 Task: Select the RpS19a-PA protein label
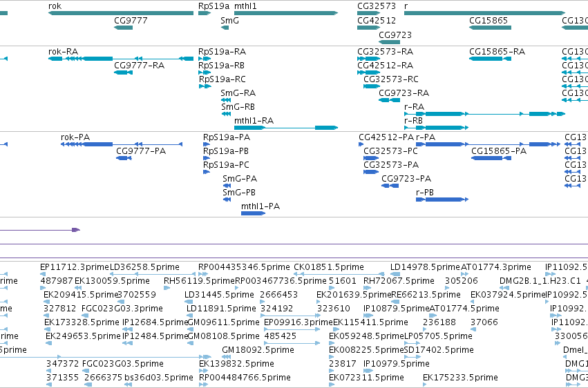(x=227, y=137)
